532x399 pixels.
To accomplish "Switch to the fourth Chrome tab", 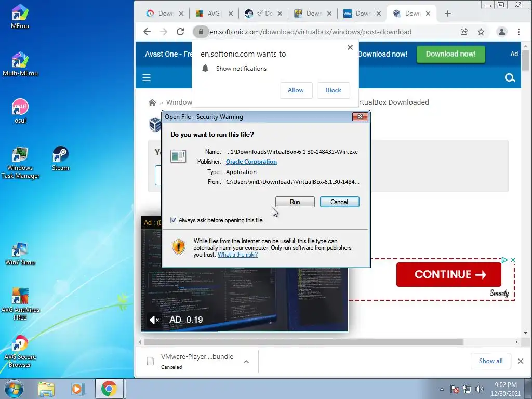I will point(313,14).
